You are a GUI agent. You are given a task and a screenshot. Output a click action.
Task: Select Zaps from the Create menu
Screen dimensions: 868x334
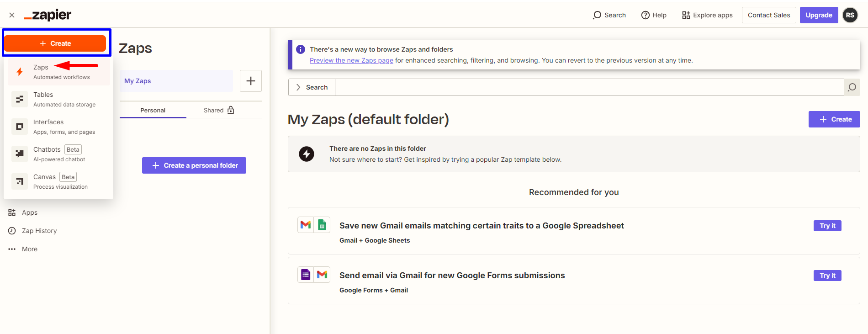(59, 72)
